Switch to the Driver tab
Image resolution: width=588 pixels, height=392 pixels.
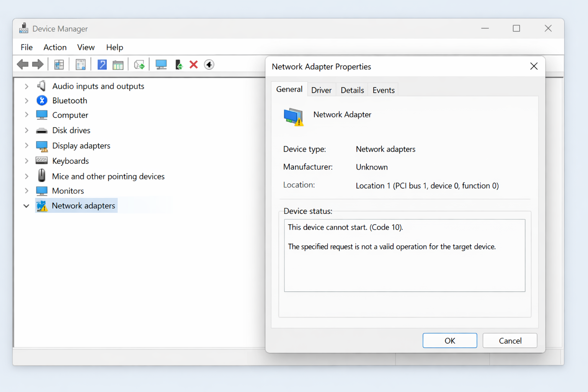(321, 90)
